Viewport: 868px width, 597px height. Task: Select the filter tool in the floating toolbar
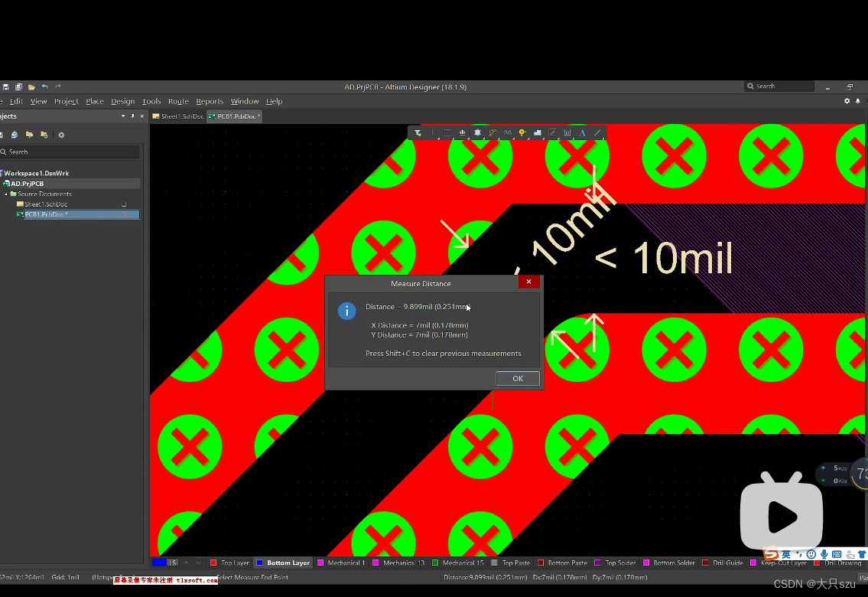(x=418, y=133)
